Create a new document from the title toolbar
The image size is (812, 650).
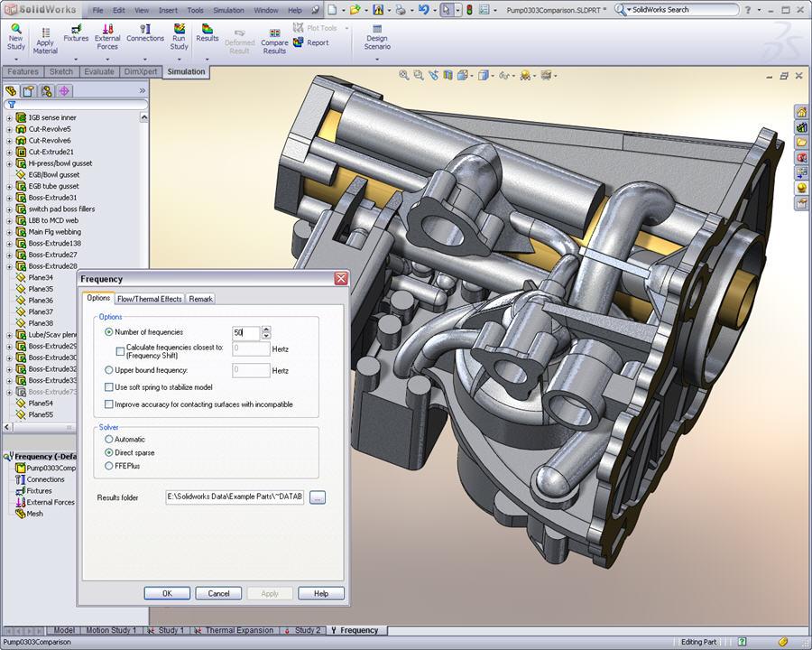click(x=332, y=9)
